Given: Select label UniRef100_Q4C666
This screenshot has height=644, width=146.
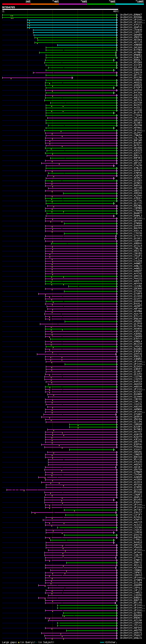Looking at the screenshot, I should 131,48.
